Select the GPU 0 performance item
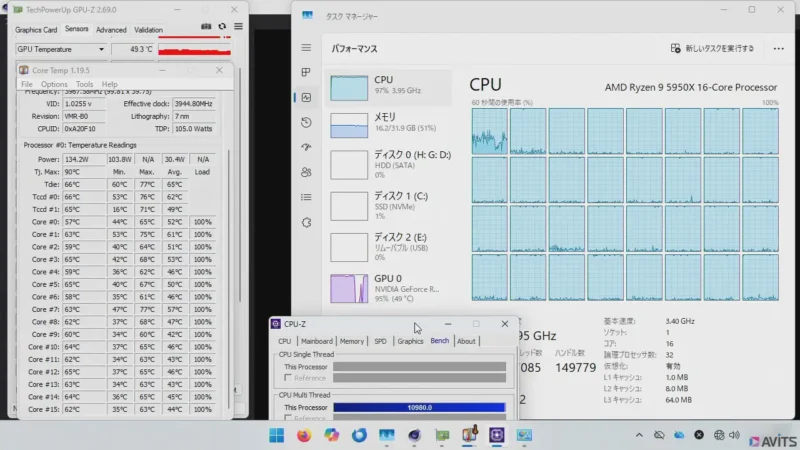800x450 pixels. click(x=390, y=288)
